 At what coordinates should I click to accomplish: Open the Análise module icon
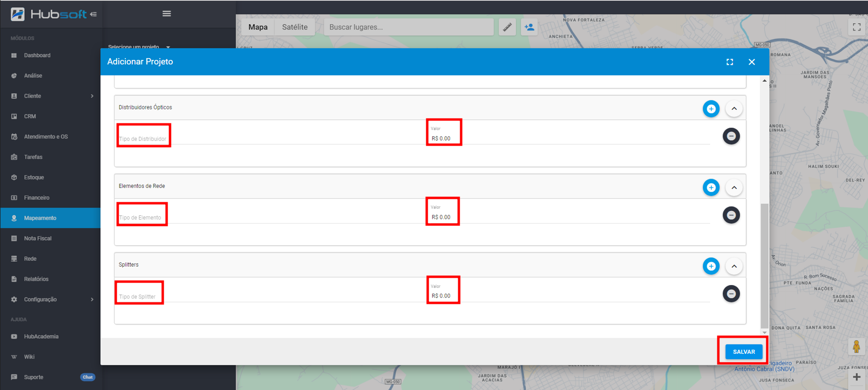14,75
